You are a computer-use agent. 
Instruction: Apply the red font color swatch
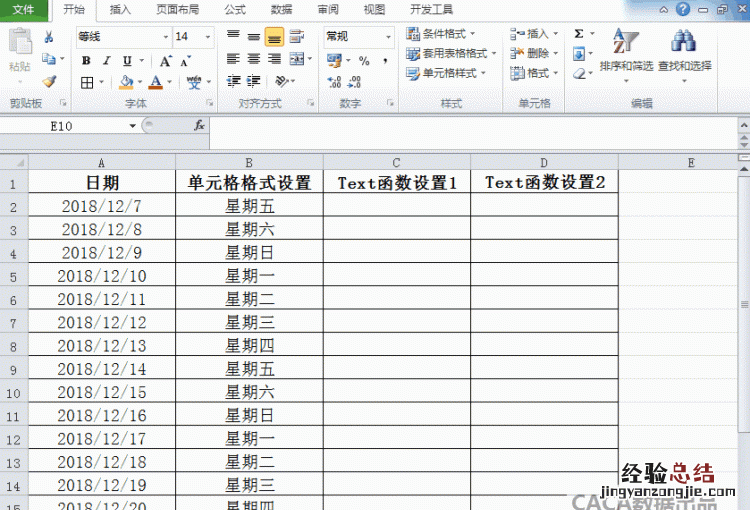click(155, 82)
